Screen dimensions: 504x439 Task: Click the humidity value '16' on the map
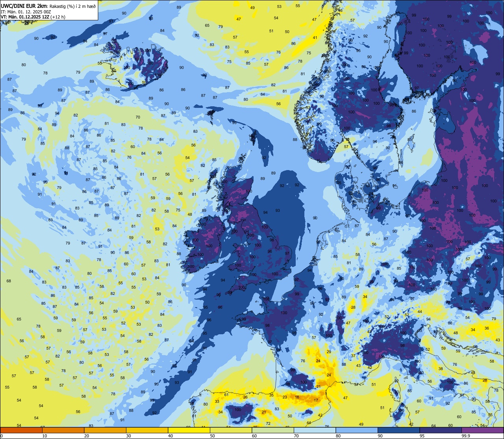(x=297, y=397)
